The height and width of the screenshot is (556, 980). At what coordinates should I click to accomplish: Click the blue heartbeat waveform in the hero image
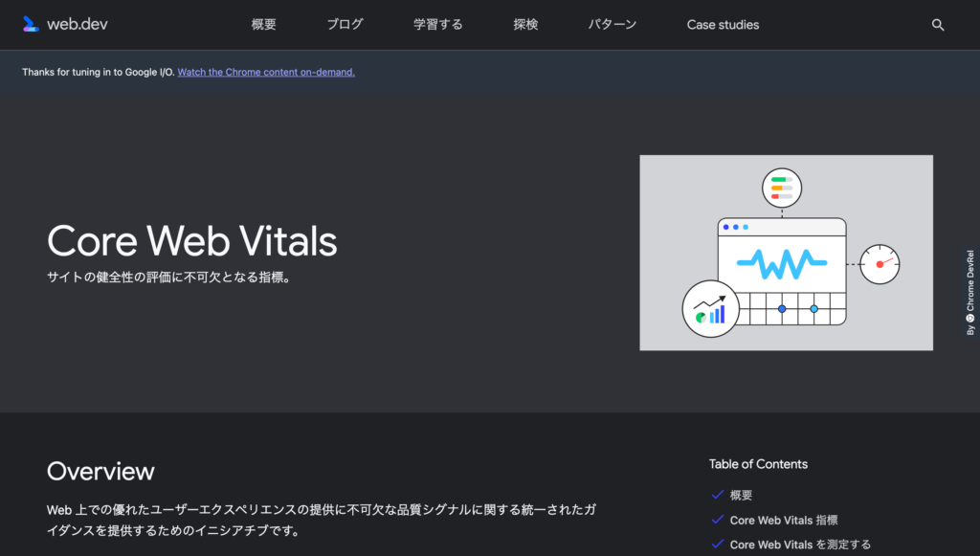click(x=781, y=259)
